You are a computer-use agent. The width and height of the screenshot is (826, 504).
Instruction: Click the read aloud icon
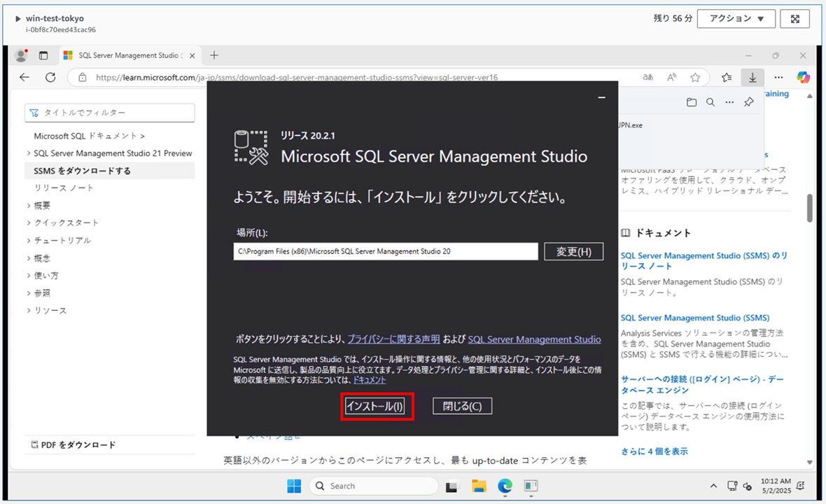click(x=672, y=78)
